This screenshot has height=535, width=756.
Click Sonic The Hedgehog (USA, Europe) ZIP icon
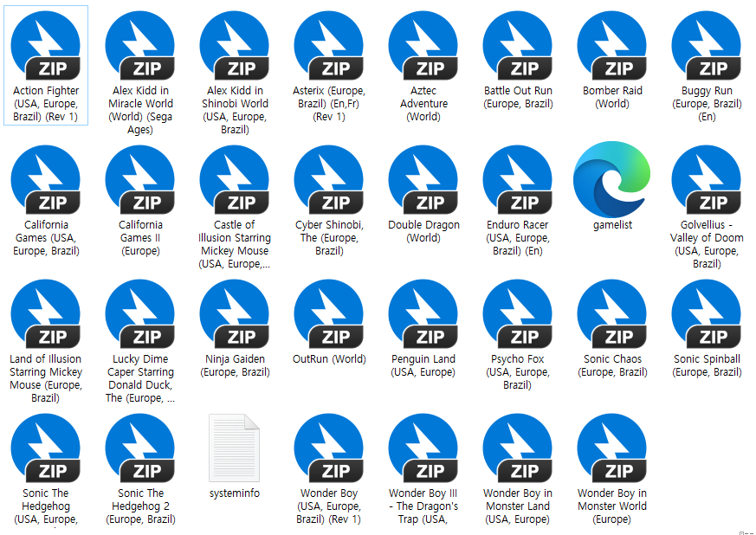[46, 448]
